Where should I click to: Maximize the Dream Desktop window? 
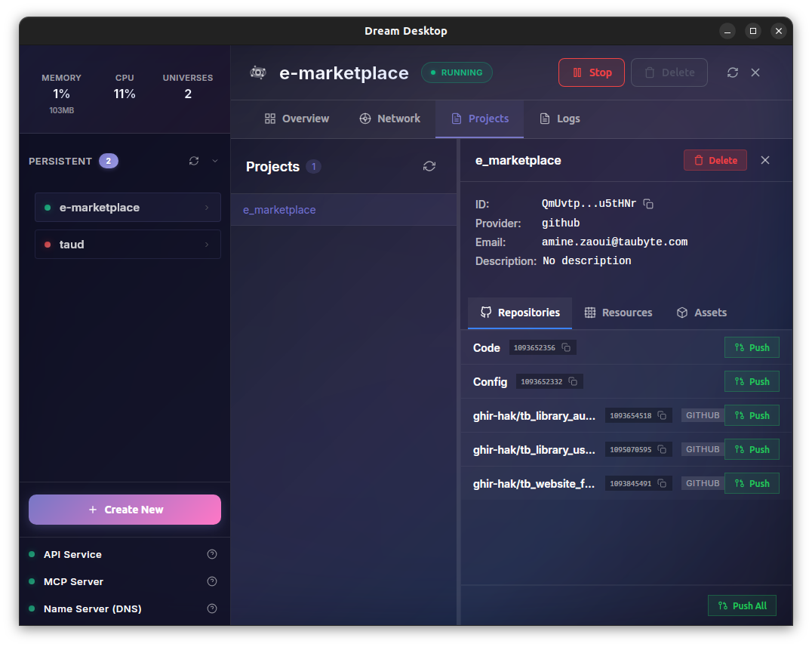[753, 31]
